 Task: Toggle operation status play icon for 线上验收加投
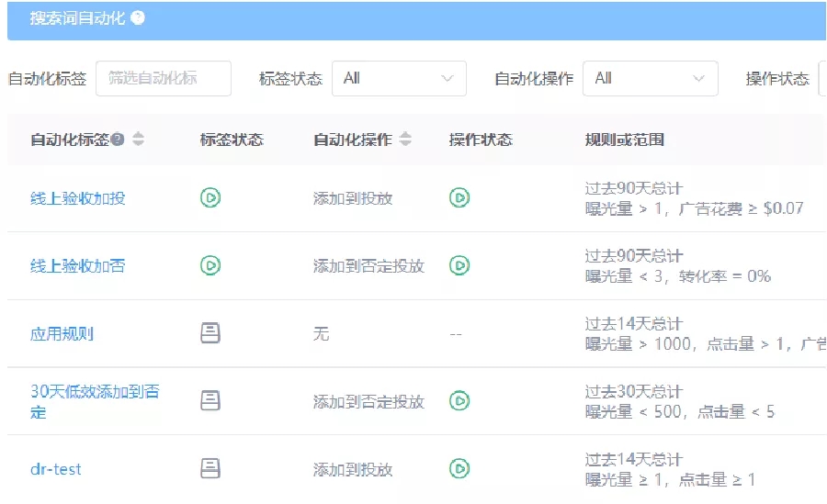[459, 197]
